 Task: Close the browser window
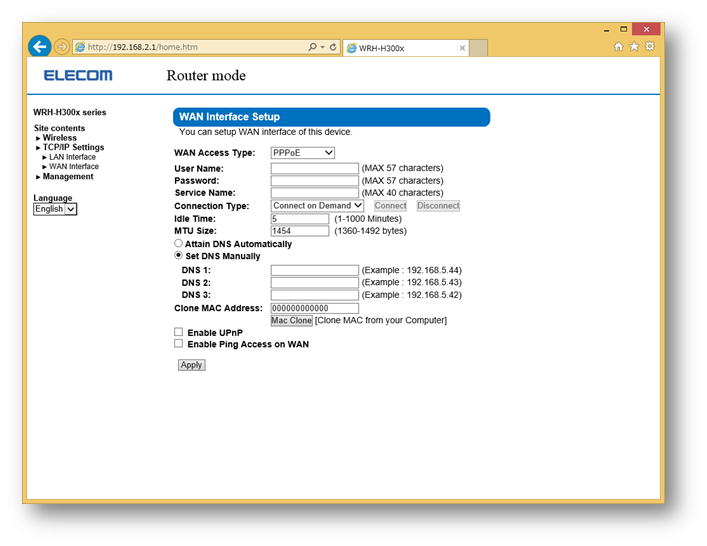[x=646, y=29]
